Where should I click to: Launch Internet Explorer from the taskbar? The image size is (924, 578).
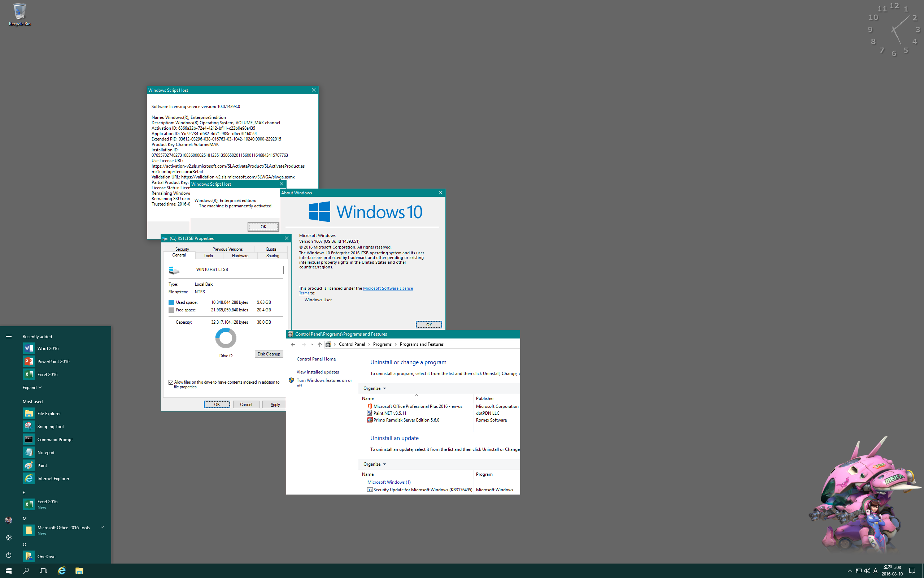pos(61,571)
